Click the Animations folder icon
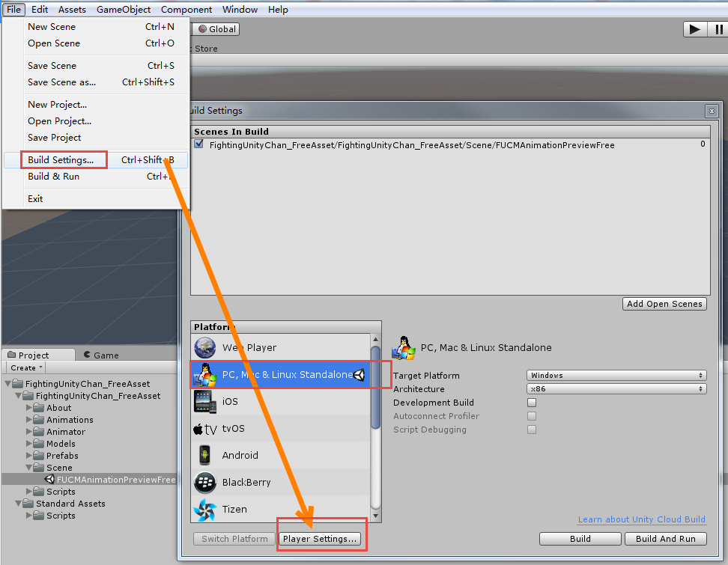This screenshot has height=565, width=728. click(39, 420)
